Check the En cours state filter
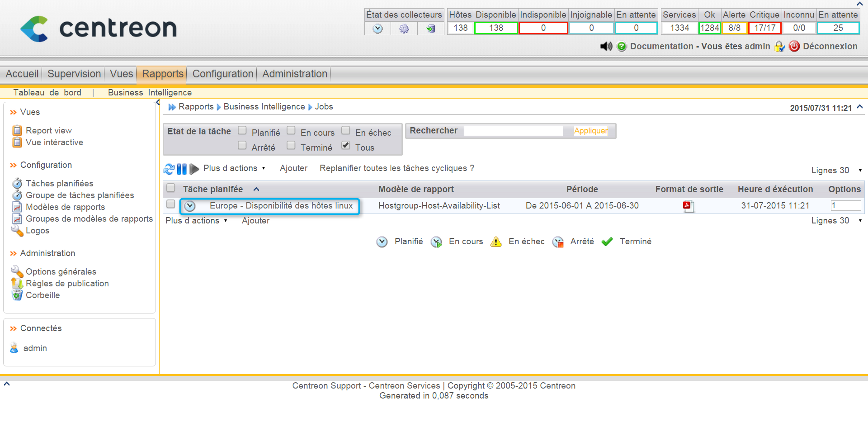Viewport: 868px width, 432px height. tap(291, 130)
